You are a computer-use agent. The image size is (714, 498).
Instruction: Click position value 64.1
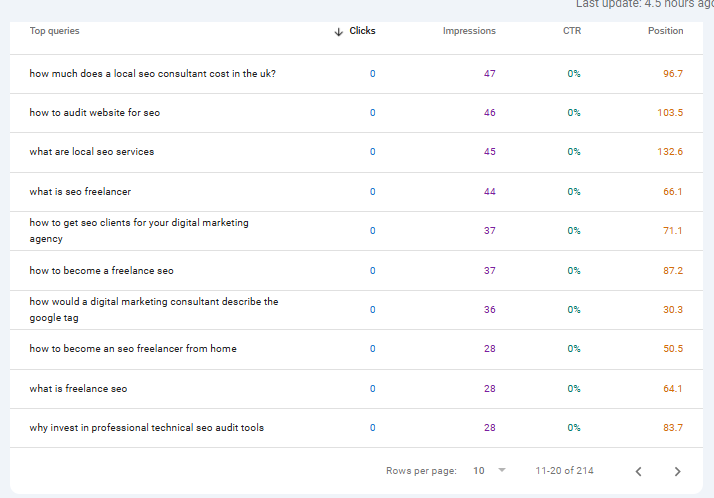(673, 389)
